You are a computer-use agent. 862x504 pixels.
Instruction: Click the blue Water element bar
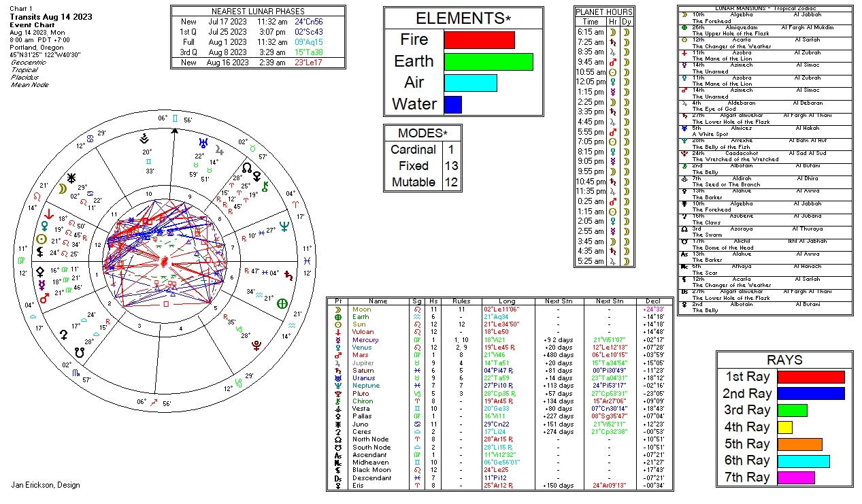pyautogui.click(x=452, y=105)
